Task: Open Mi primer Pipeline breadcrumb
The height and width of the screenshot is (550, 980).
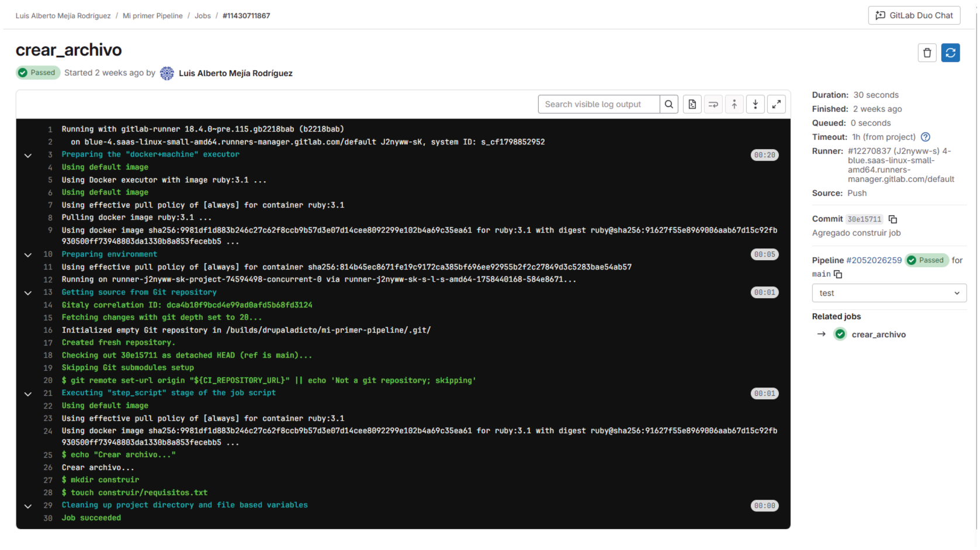Action: click(153, 16)
